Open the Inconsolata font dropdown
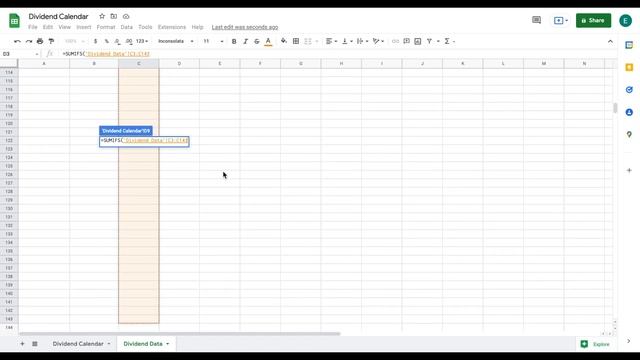Viewport: 640px width, 360px height. 176,41
